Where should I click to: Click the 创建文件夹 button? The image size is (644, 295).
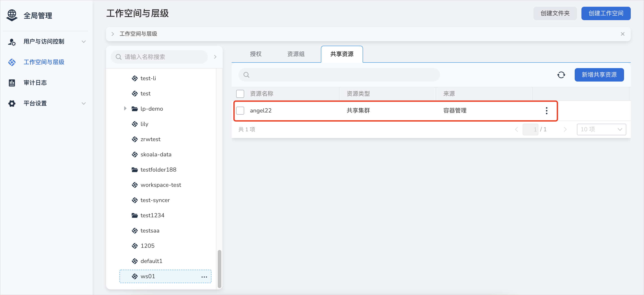click(555, 13)
